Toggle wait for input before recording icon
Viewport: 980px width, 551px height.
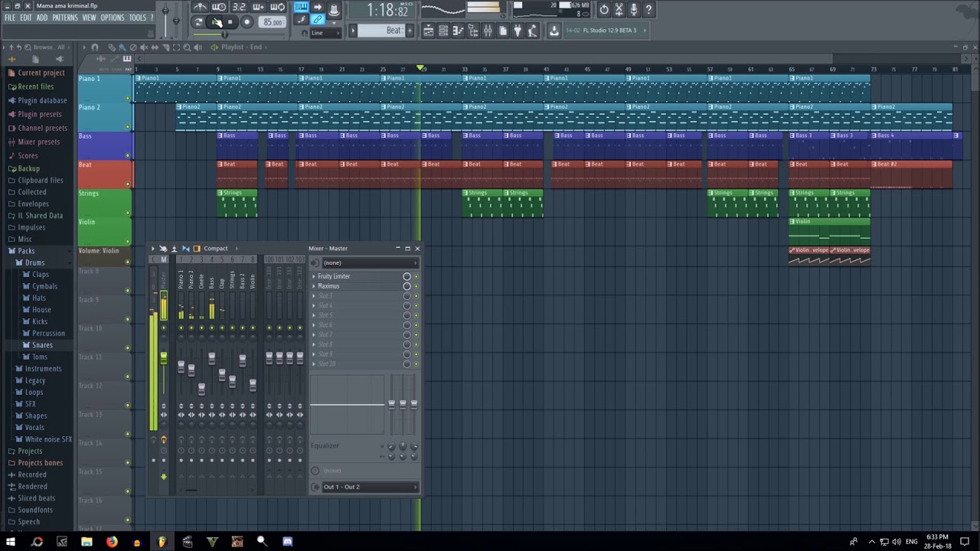coord(219,8)
